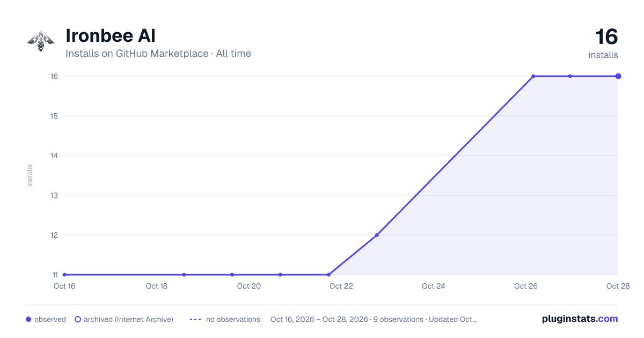Click the Ironbee AI title
The width and height of the screenshot is (644, 338).
click(x=111, y=36)
